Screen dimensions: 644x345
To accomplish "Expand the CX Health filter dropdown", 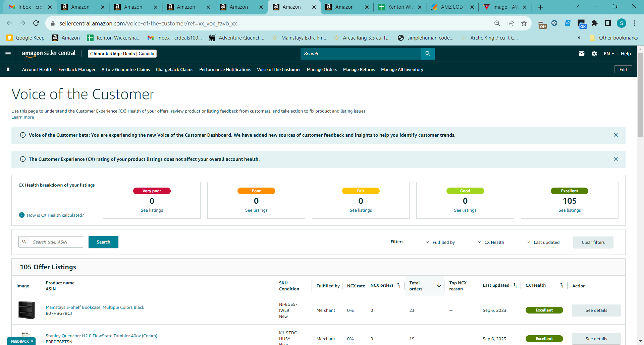I will (491, 242).
